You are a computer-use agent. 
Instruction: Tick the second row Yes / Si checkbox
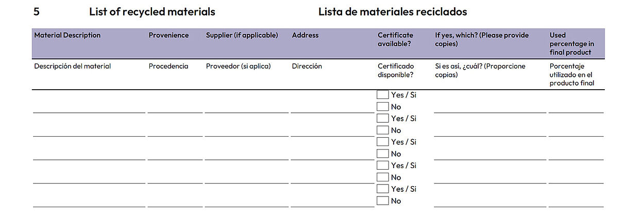383,119
